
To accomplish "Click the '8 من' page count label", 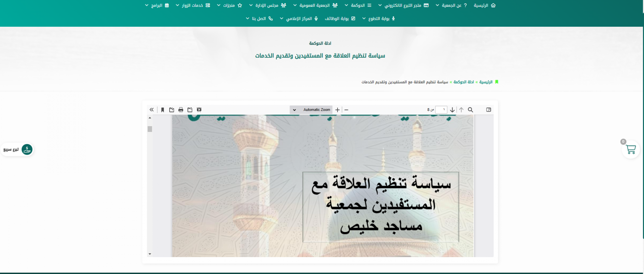I will coord(430,110).
